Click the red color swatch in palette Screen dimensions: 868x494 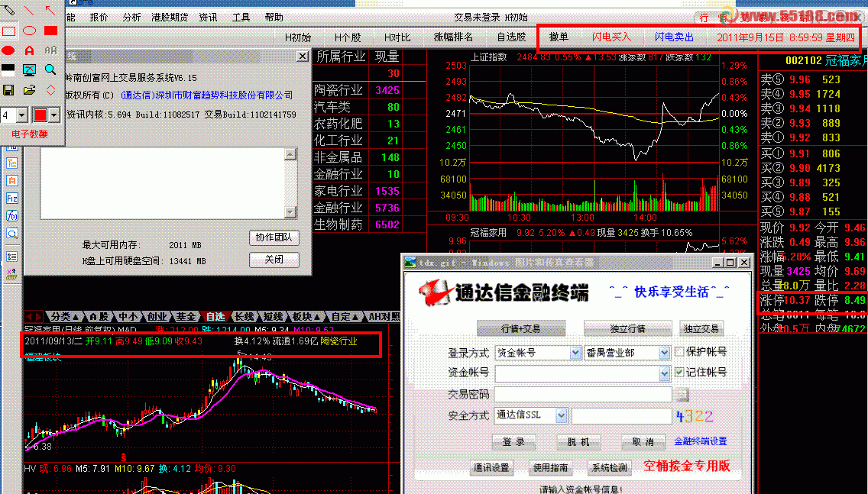click(x=40, y=115)
